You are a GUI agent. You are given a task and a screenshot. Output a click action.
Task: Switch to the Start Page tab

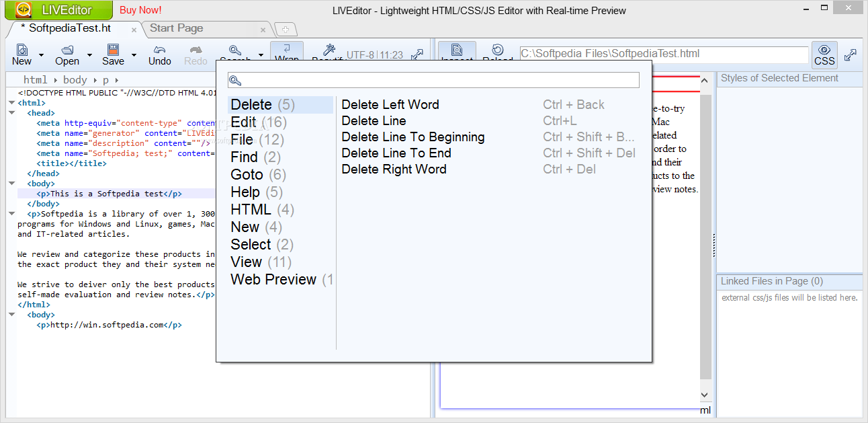(x=176, y=28)
